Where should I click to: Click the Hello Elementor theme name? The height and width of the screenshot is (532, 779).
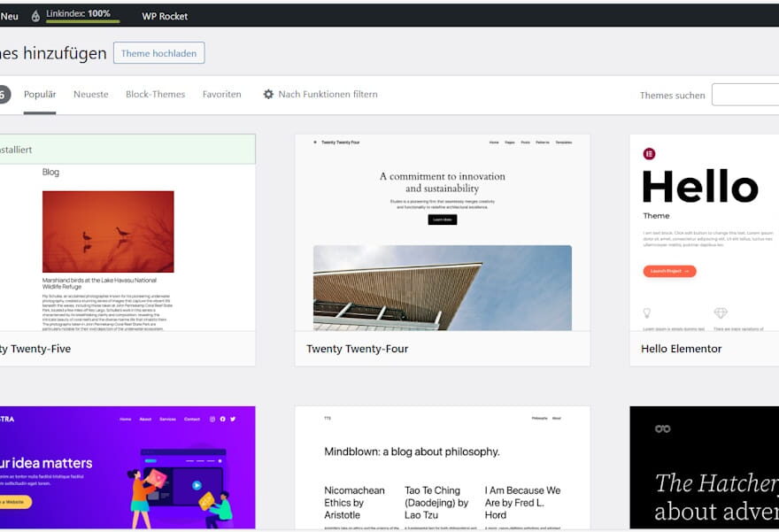(681, 349)
